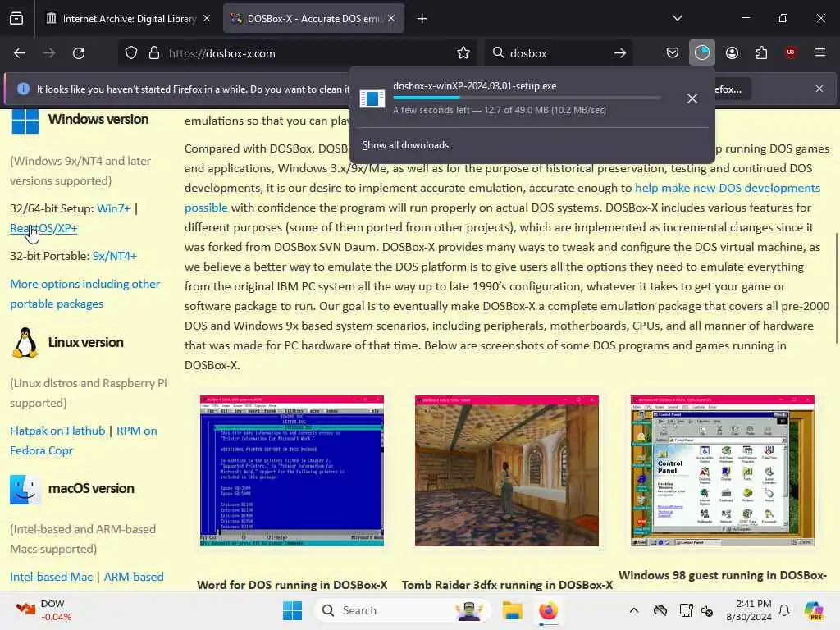Reload the current page
Viewport: 840px width, 630px height.
[x=79, y=53]
